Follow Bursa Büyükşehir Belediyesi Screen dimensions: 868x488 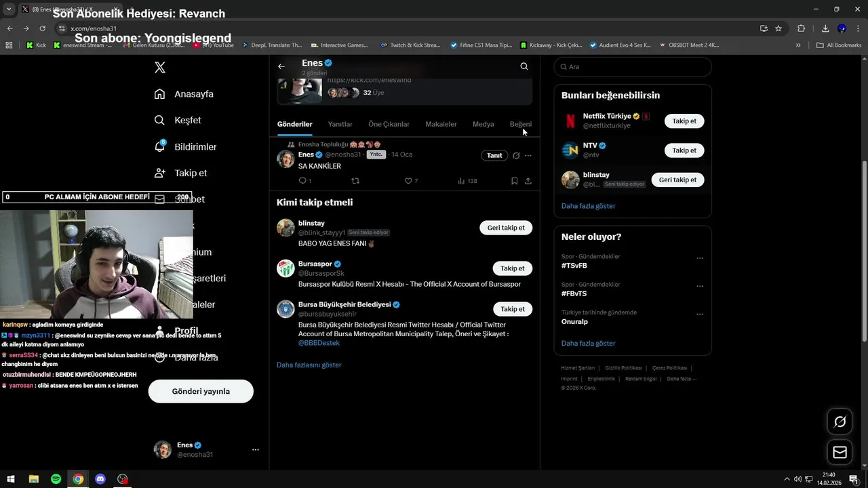513,309
